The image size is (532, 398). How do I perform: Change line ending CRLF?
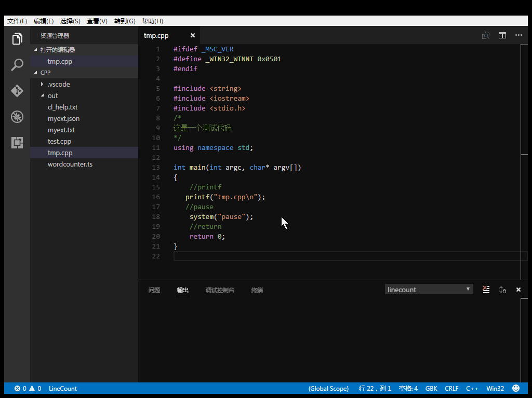click(x=451, y=389)
